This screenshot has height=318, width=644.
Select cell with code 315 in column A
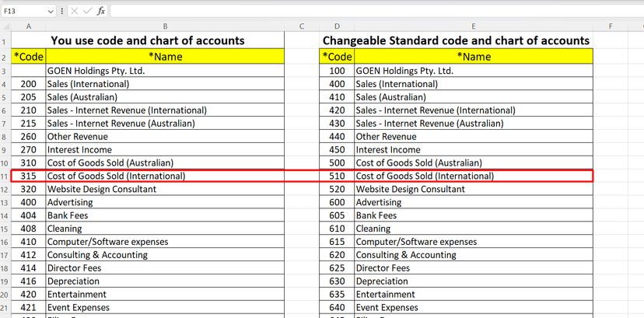(28, 176)
